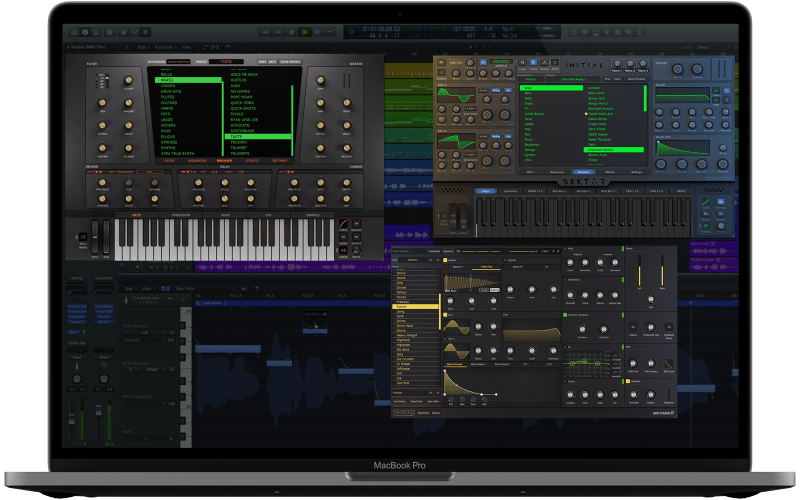Stop playback in Logic transport
This screenshot has height=500, width=800.
[291, 32]
